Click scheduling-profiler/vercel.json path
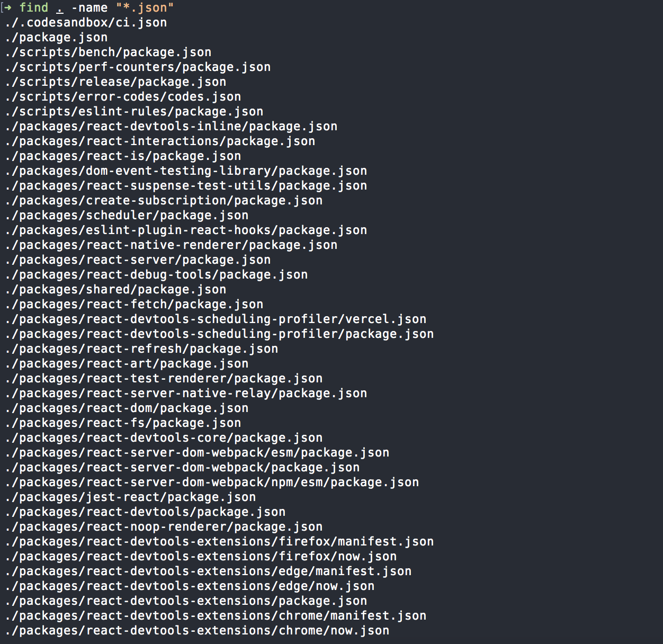This screenshot has width=663, height=644. [216, 319]
